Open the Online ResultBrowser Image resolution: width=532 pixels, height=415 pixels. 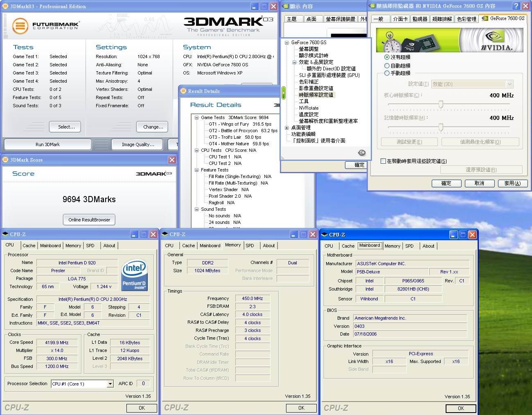coord(89,220)
